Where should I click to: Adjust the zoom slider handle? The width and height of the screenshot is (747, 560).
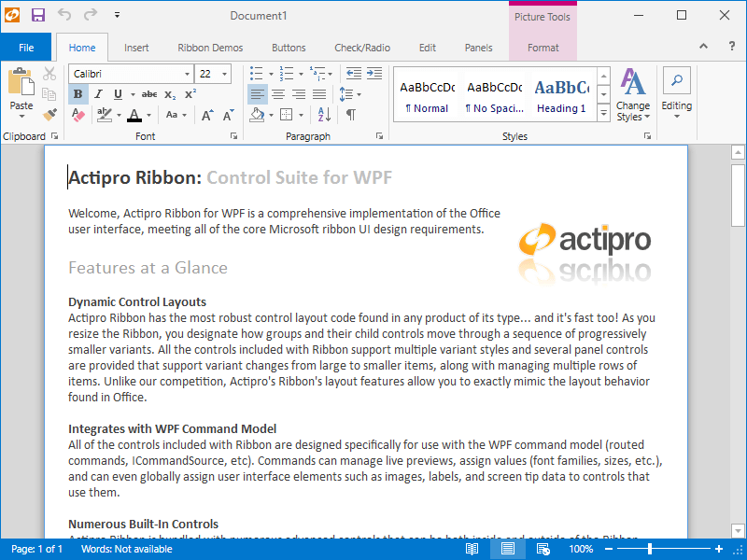click(x=650, y=549)
